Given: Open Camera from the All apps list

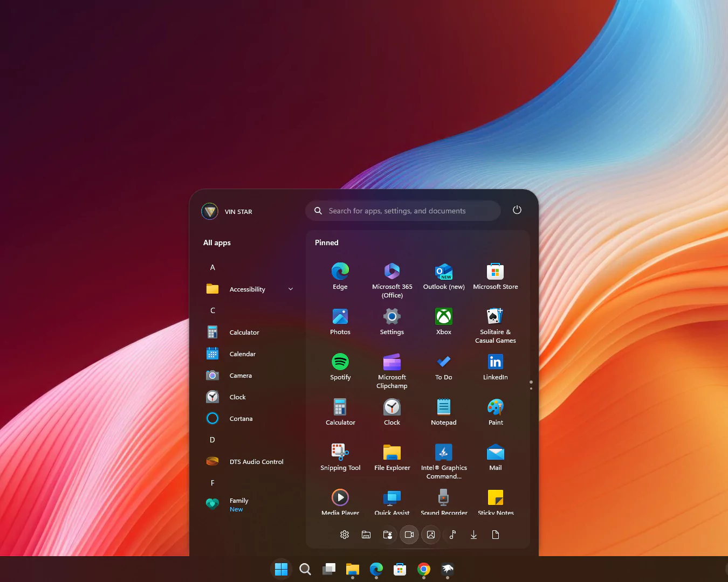Looking at the screenshot, I should click(249, 376).
